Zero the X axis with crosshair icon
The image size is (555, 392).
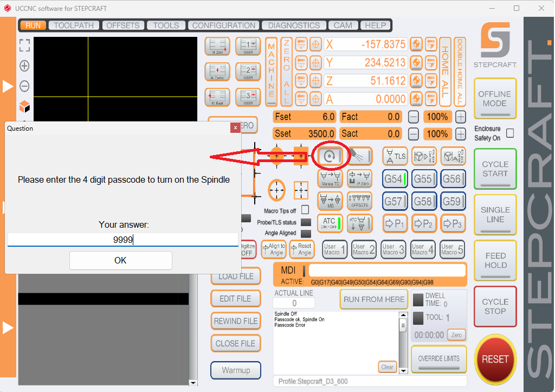tap(315, 44)
